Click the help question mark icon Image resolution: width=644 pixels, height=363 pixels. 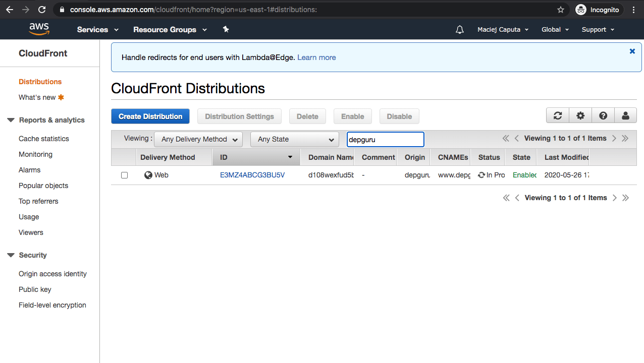click(x=603, y=116)
